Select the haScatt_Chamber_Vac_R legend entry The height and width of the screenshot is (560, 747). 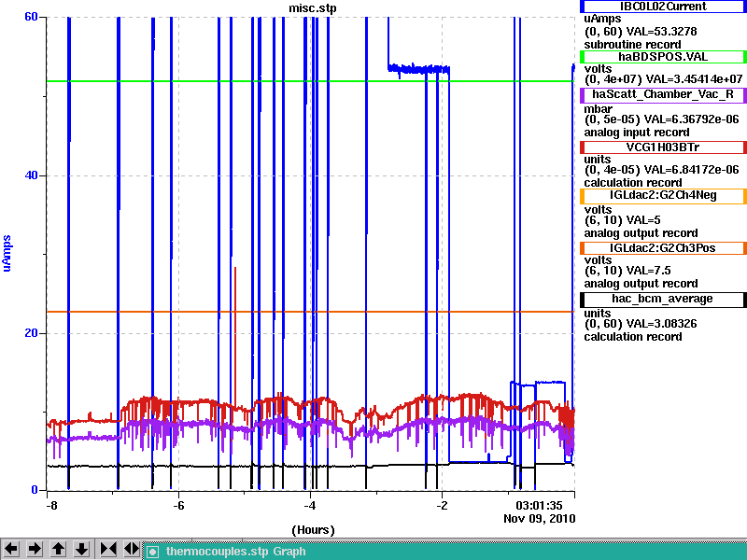point(663,94)
